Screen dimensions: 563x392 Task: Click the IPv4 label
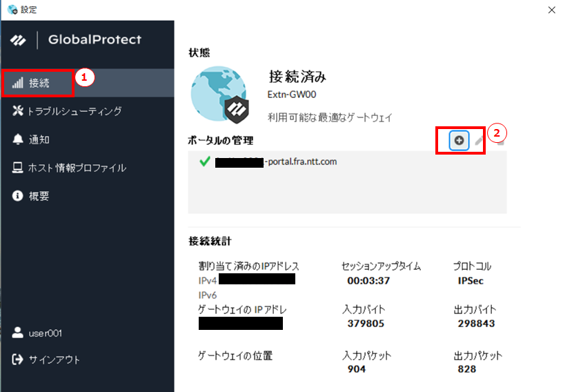click(x=208, y=281)
